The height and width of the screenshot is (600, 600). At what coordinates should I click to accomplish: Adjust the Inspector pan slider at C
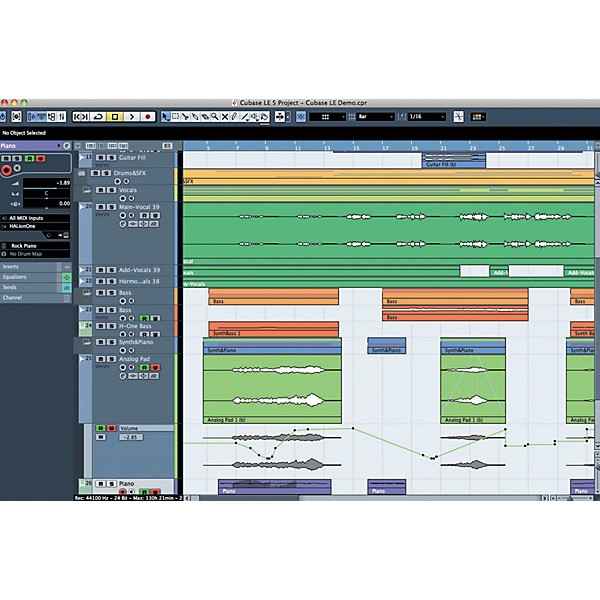[47, 194]
